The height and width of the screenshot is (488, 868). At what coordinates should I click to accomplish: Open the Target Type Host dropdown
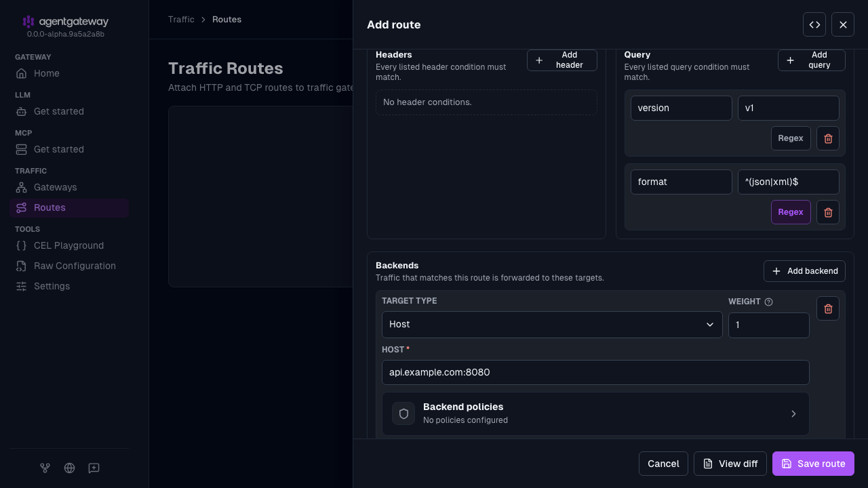(552, 325)
